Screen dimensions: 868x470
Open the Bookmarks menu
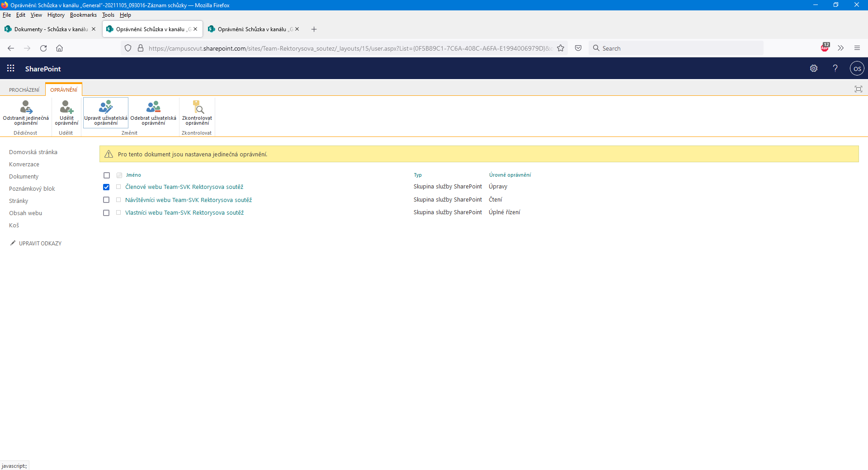[83, 15]
